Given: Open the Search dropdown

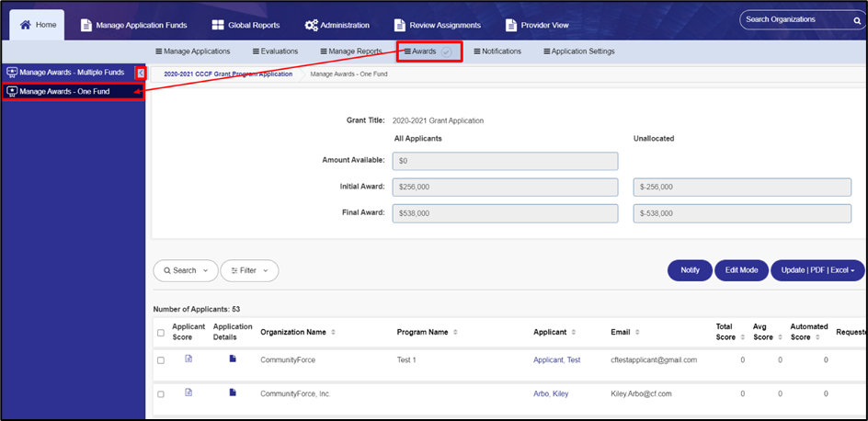Looking at the screenshot, I should [x=186, y=270].
